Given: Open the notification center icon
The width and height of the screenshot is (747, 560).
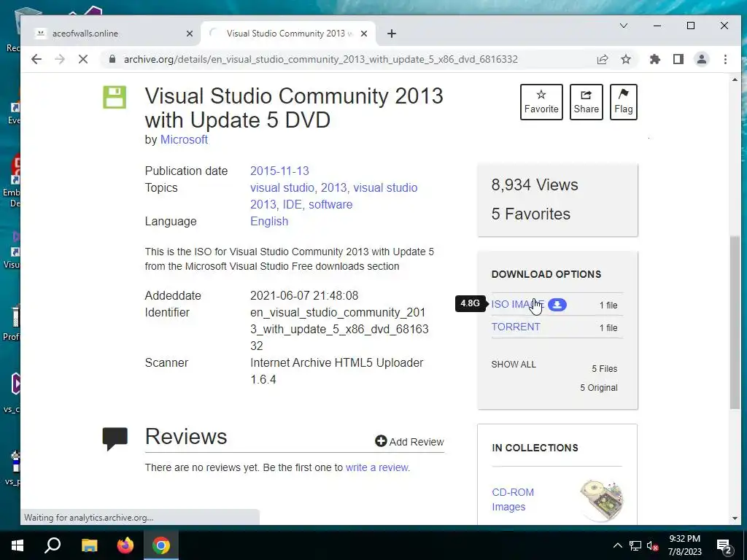Looking at the screenshot, I should 724,546.
